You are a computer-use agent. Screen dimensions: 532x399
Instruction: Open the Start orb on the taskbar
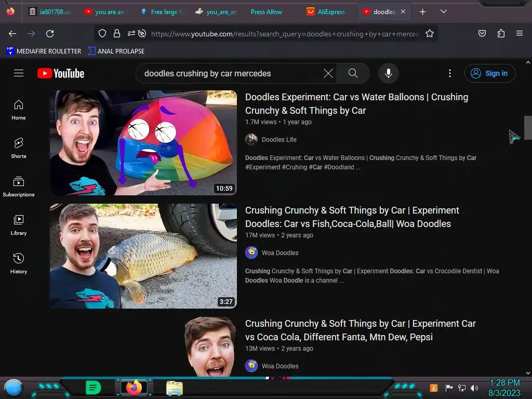click(13, 388)
